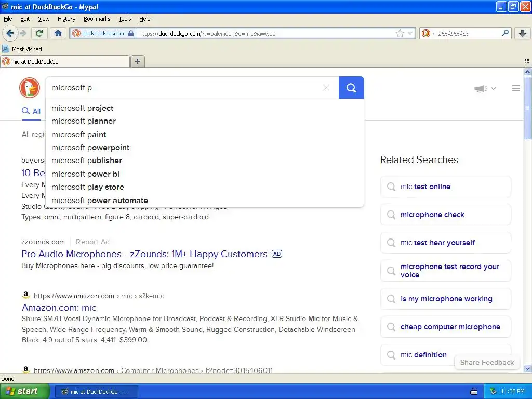Search related: cheap computer microphone
Screen dimensions: 532x399
(x=445, y=327)
